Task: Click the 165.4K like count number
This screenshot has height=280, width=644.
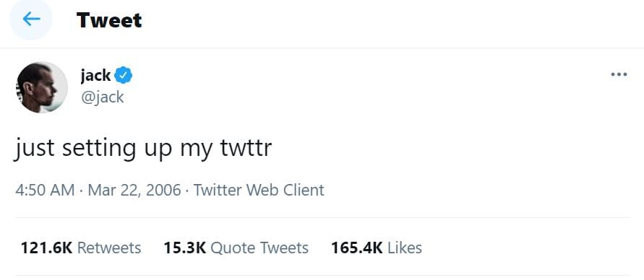Action: [357, 248]
